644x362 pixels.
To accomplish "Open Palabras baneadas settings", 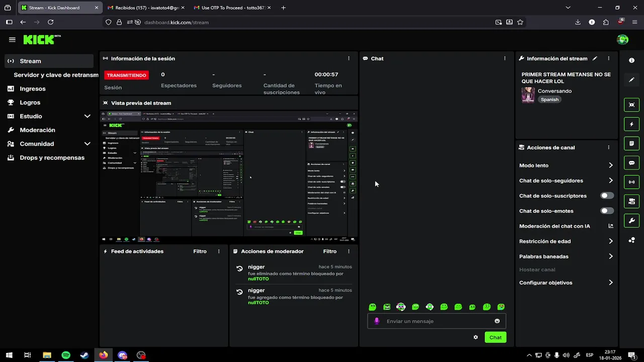I will (566, 256).
